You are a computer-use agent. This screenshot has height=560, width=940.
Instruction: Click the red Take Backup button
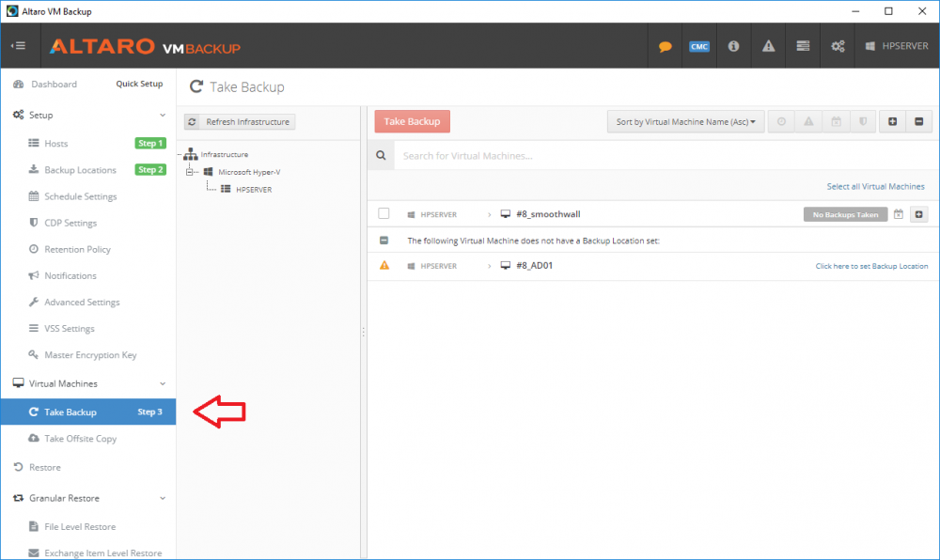tap(413, 121)
